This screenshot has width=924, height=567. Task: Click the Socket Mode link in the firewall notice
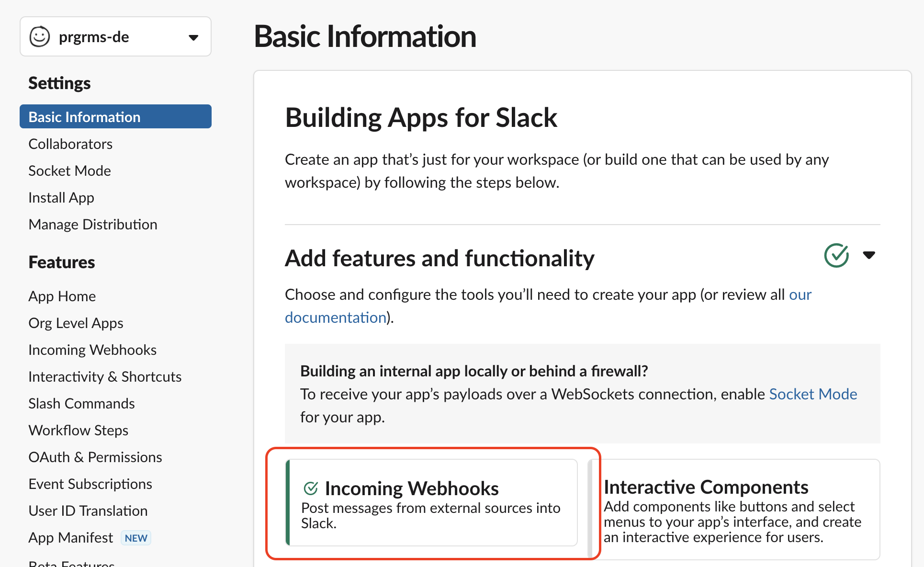(x=813, y=394)
